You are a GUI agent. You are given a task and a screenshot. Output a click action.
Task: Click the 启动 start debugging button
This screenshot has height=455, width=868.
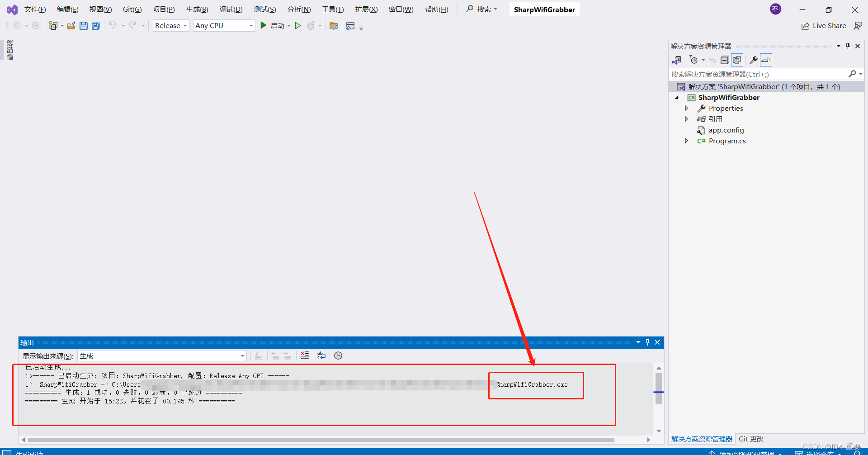tap(273, 26)
